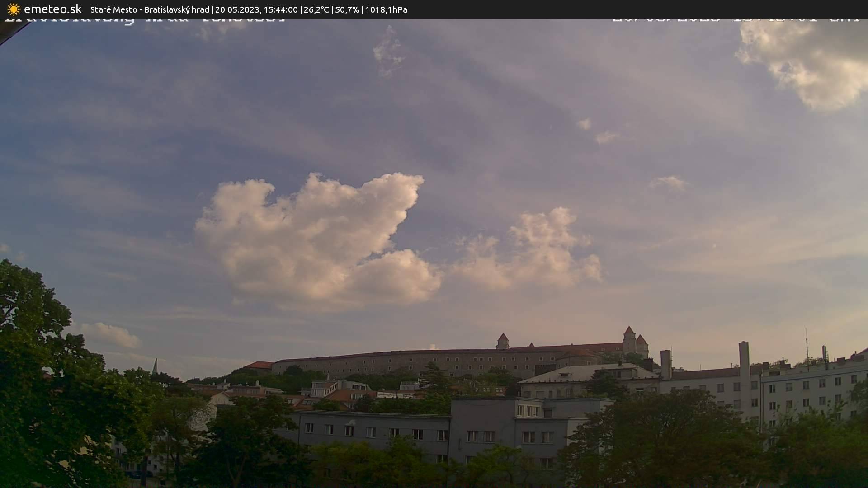Image resolution: width=868 pixels, height=488 pixels.
Task: Click the antenna mast on right rooftop
Action: (x=807, y=348)
